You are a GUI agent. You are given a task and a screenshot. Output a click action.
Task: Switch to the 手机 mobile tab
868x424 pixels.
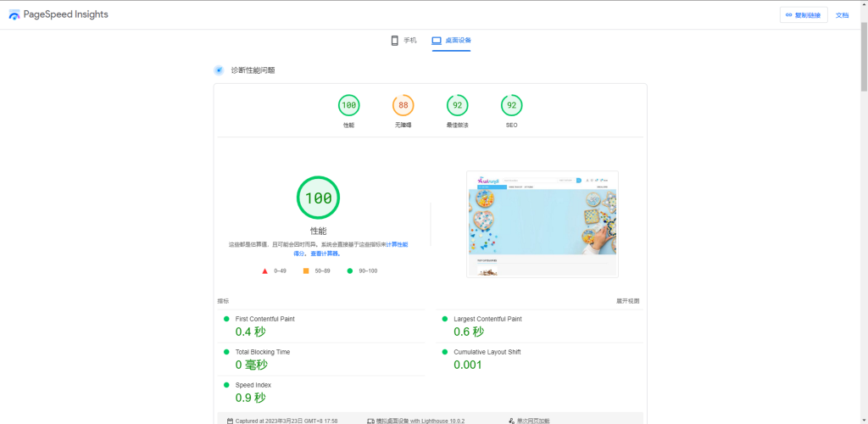[403, 41]
